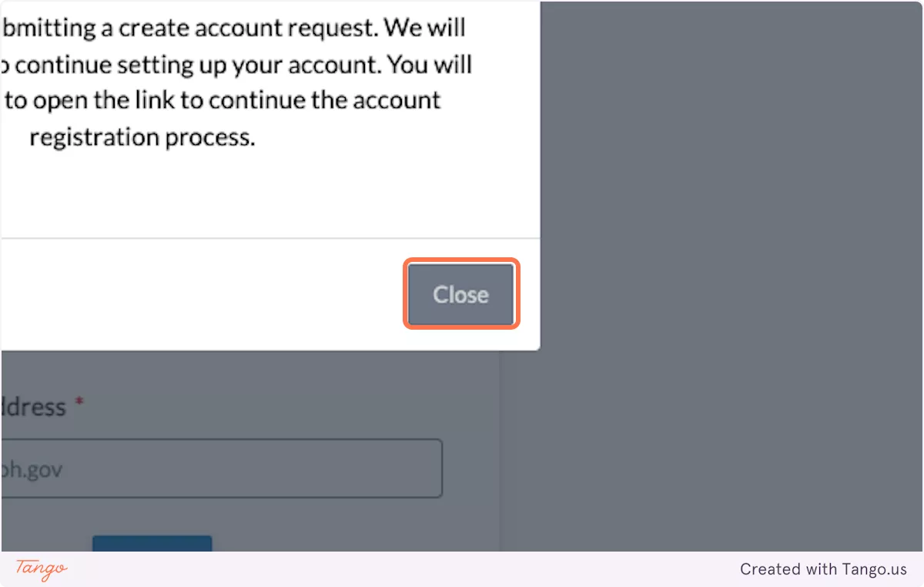Click the dimmed overlay right of the dialog
The width and height of the screenshot is (924, 587).
tap(716, 231)
